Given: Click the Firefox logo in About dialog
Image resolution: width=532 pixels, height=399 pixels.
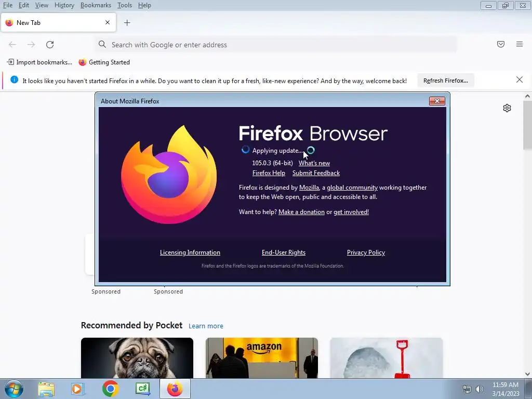Looking at the screenshot, I should click(169, 175).
